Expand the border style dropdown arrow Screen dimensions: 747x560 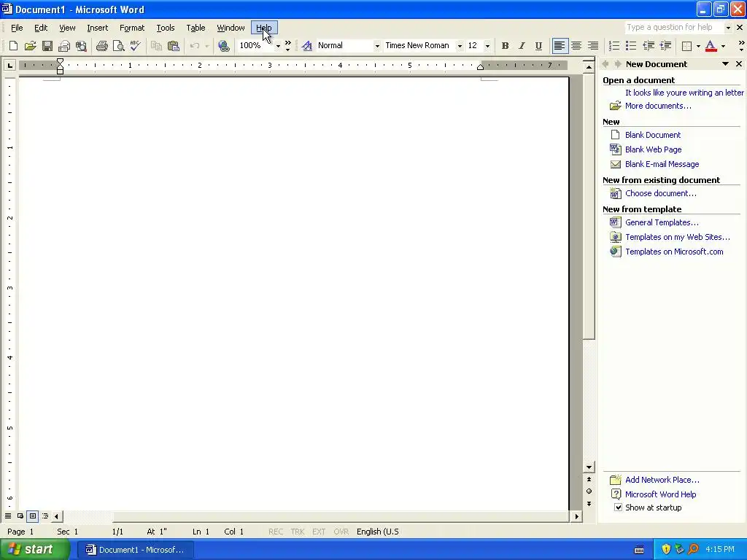click(x=698, y=46)
